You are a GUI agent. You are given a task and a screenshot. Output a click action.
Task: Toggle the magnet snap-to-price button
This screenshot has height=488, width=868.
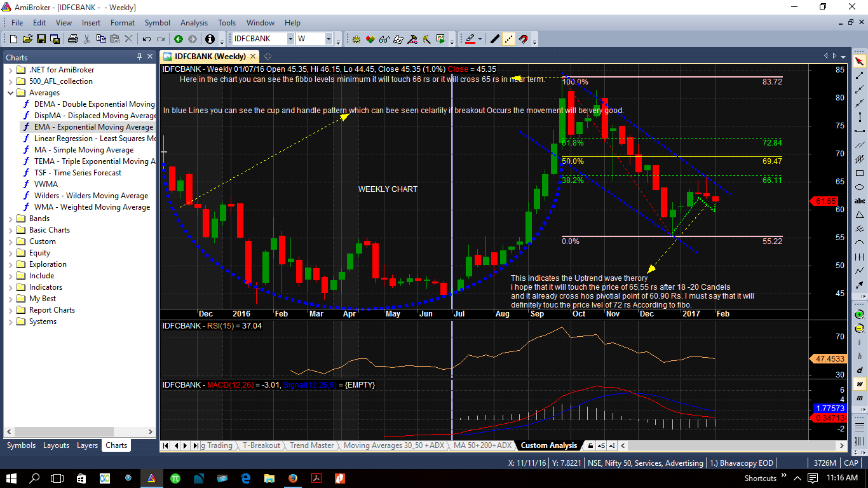tap(523, 39)
